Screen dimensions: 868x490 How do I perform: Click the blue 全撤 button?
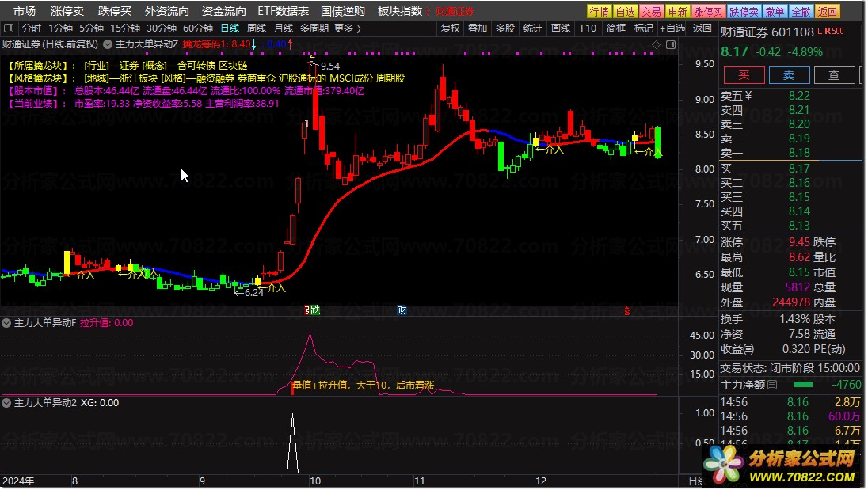pyautogui.click(x=801, y=11)
